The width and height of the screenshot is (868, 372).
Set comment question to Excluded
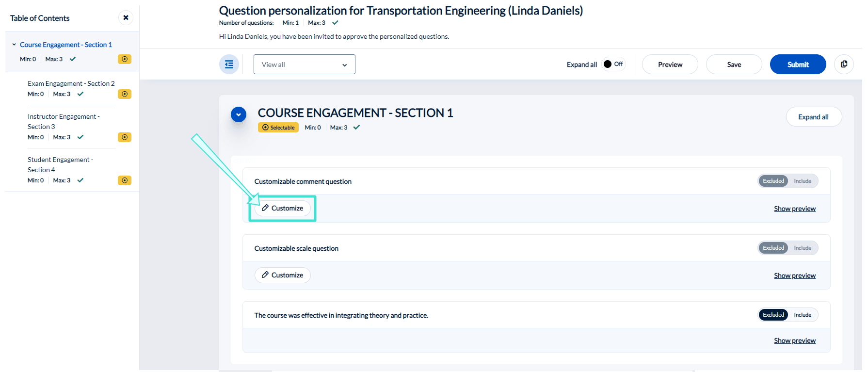click(773, 181)
